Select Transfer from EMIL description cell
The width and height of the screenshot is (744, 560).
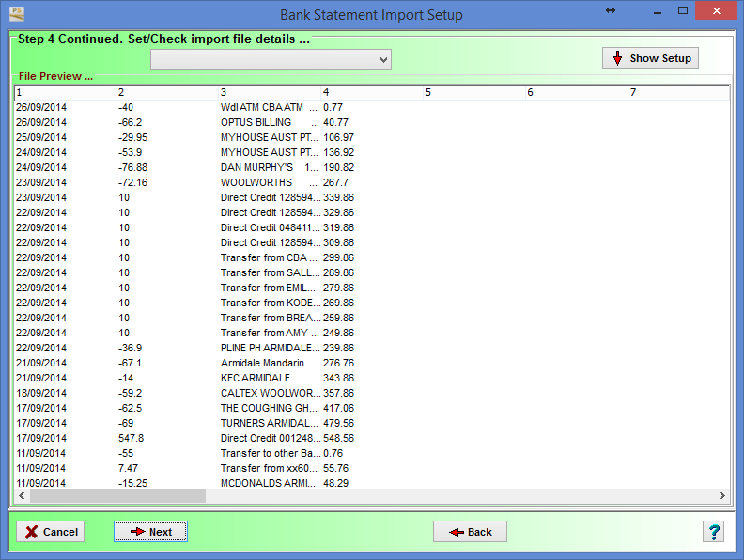(x=268, y=288)
